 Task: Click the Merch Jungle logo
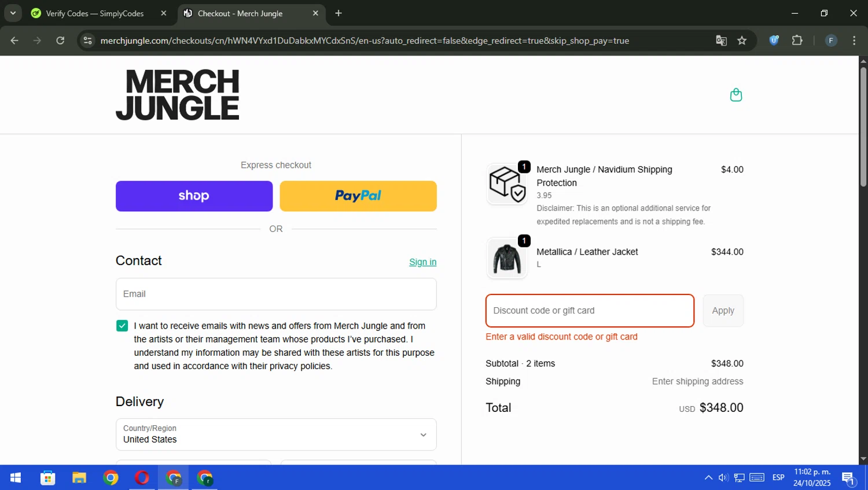[177, 95]
